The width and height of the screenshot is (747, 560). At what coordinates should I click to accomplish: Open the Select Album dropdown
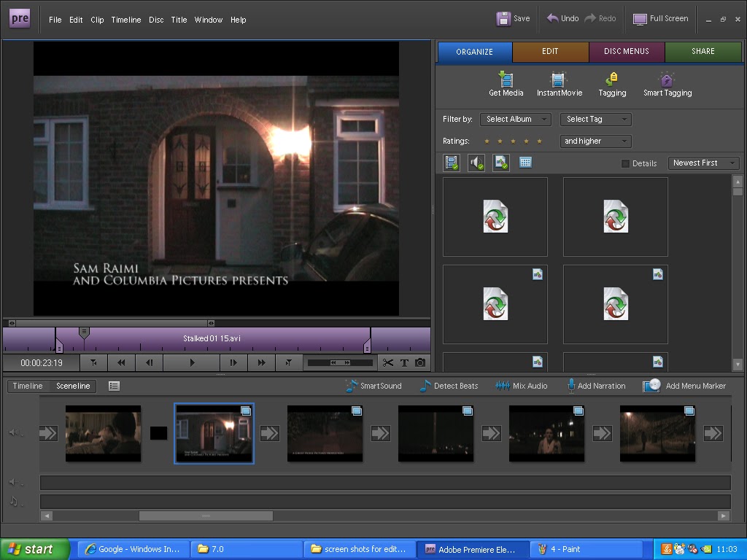516,119
